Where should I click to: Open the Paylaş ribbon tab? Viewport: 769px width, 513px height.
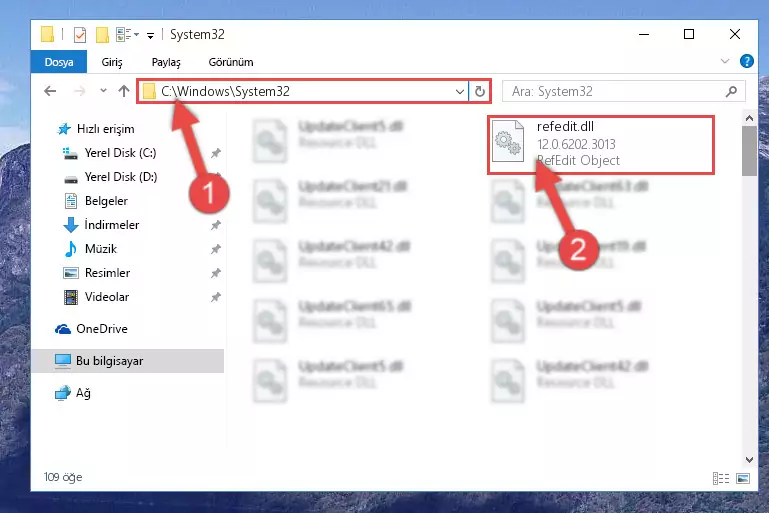(x=166, y=62)
